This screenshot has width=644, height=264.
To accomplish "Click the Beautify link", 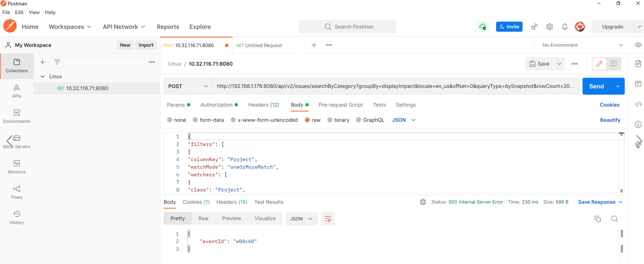I will click(610, 120).
